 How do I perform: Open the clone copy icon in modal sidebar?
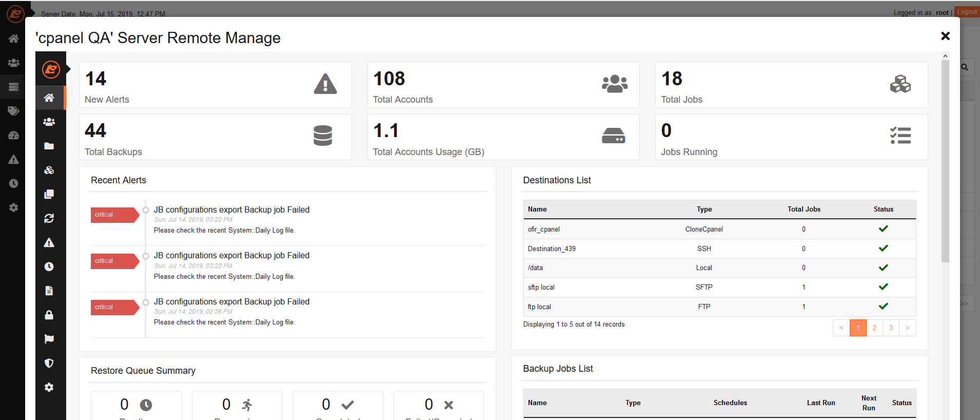pos(49,194)
